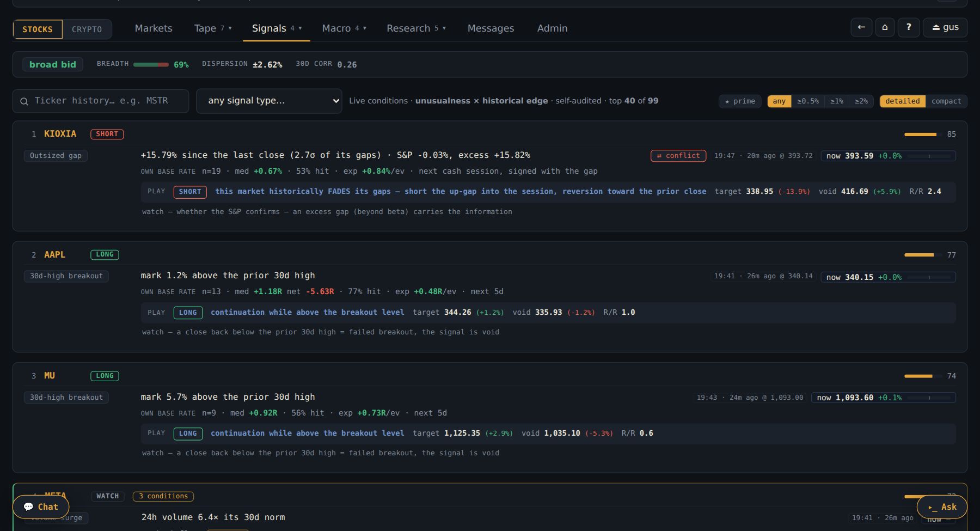Click the 'broad bid' market regime badge

pos(53,64)
